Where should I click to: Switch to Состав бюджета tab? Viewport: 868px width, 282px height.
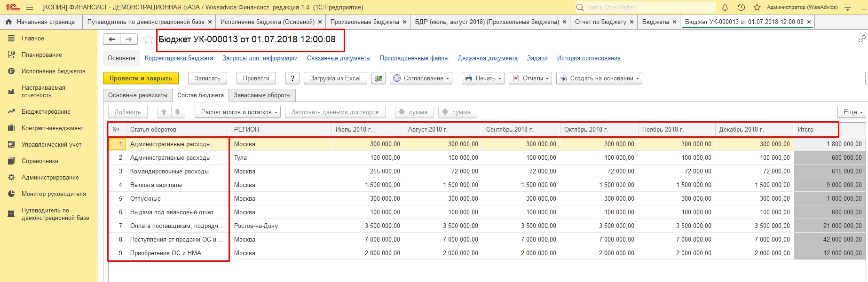tap(200, 95)
